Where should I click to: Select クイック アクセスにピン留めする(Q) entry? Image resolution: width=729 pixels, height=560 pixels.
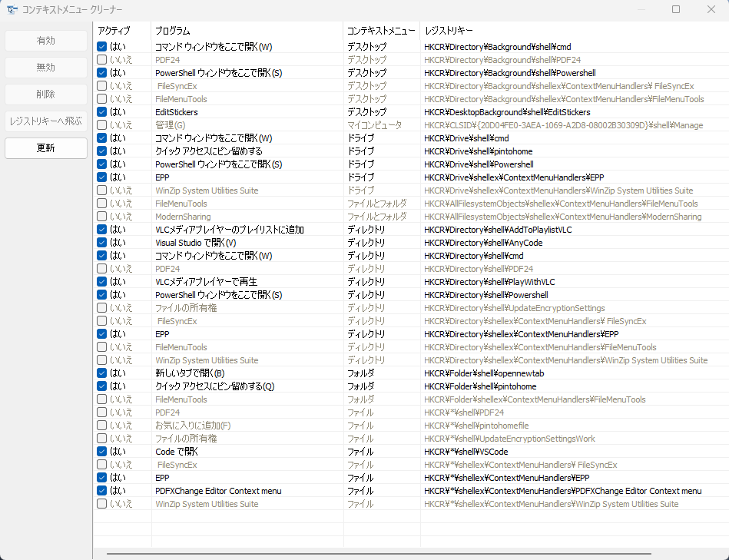coord(215,386)
